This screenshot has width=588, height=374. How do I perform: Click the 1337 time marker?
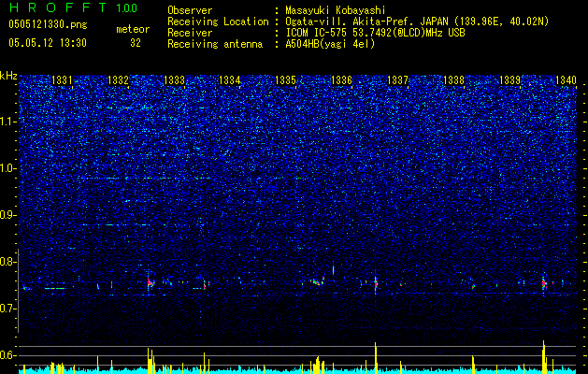pyautogui.click(x=397, y=80)
